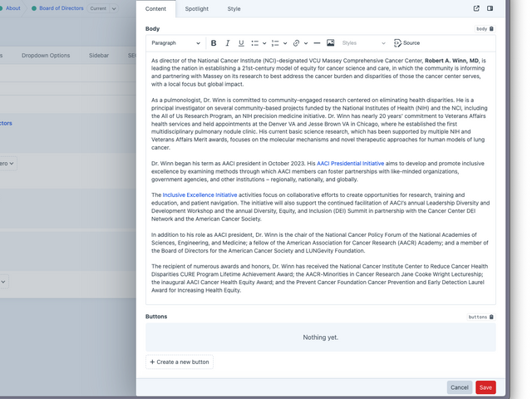Screen dimensions: 532x399
Task: Toggle bold formatting in the editor toolbar
Action: click(x=214, y=43)
